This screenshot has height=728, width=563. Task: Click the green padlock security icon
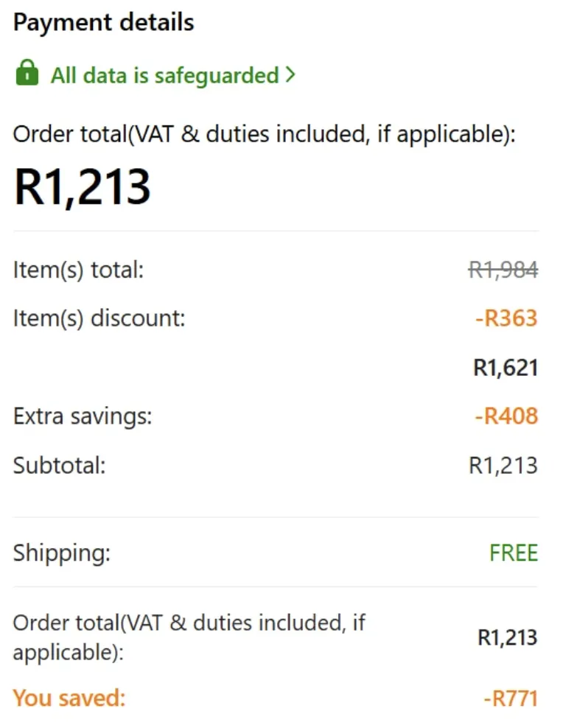(x=27, y=74)
